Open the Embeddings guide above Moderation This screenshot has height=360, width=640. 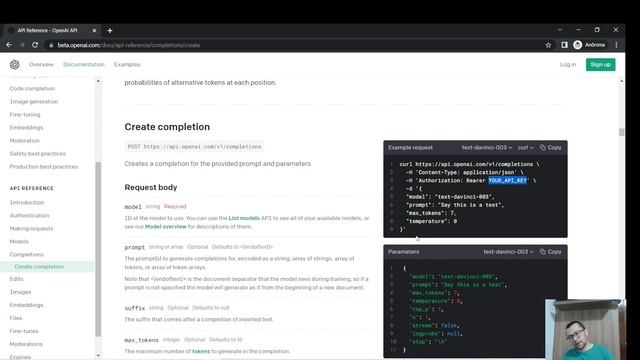pos(27,128)
